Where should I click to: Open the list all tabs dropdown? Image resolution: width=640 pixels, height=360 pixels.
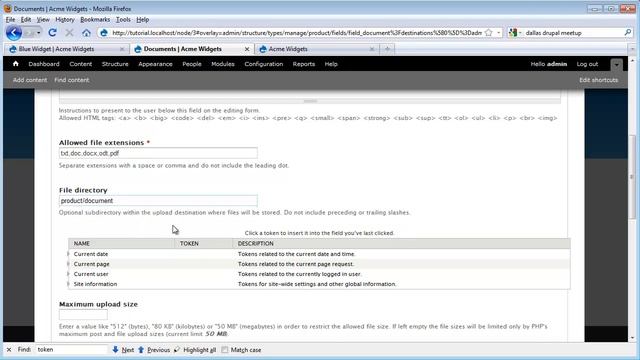[x=632, y=49]
